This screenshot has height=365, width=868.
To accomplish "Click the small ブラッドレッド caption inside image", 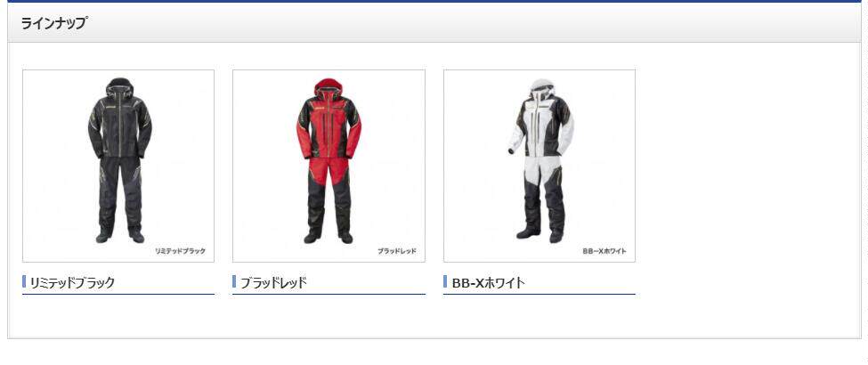I will coord(397,251).
